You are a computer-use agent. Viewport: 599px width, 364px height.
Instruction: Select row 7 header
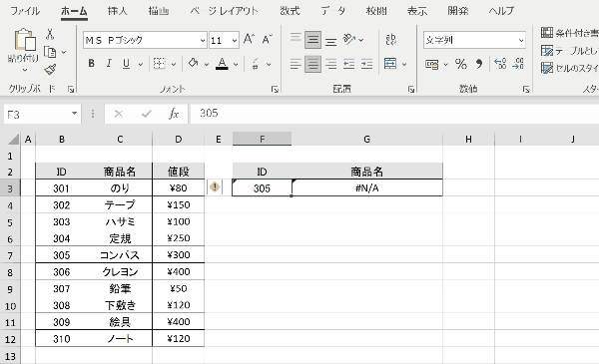10,255
